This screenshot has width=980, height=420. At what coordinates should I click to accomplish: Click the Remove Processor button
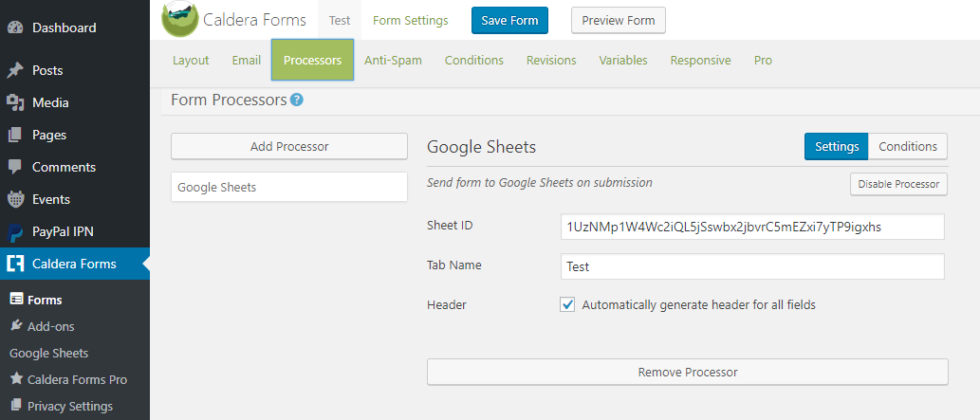click(688, 372)
